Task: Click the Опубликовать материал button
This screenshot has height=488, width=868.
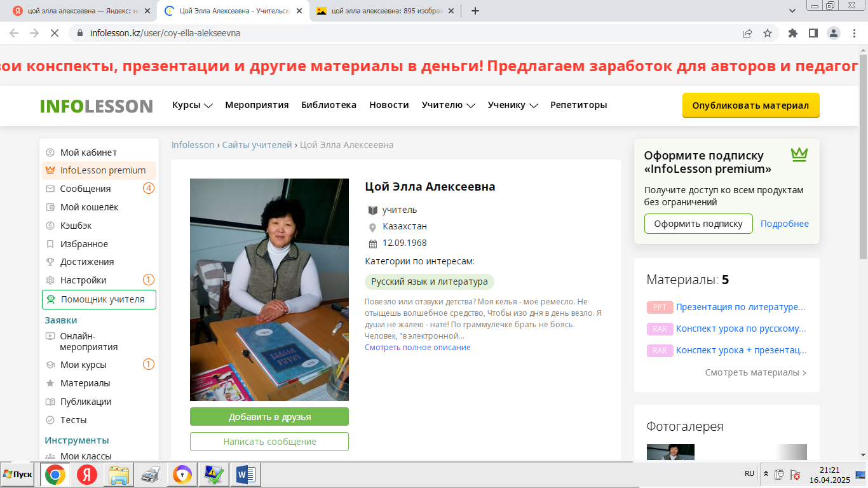Action: click(750, 105)
